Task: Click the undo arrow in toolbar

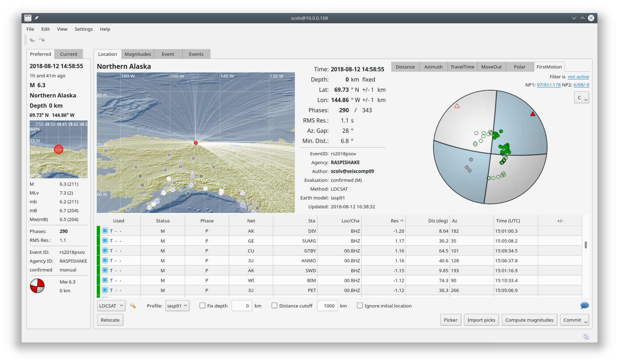Action: [x=32, y=40]
